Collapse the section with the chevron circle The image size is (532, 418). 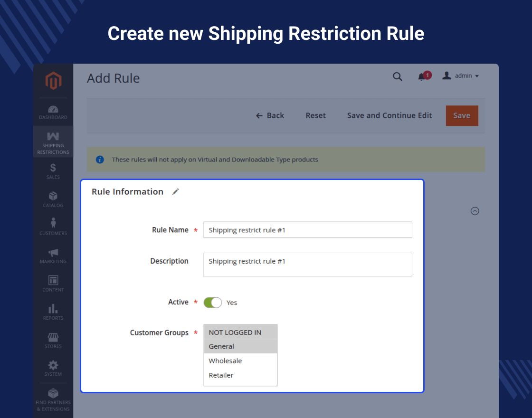pyautogui.click(x=475, y=211)
